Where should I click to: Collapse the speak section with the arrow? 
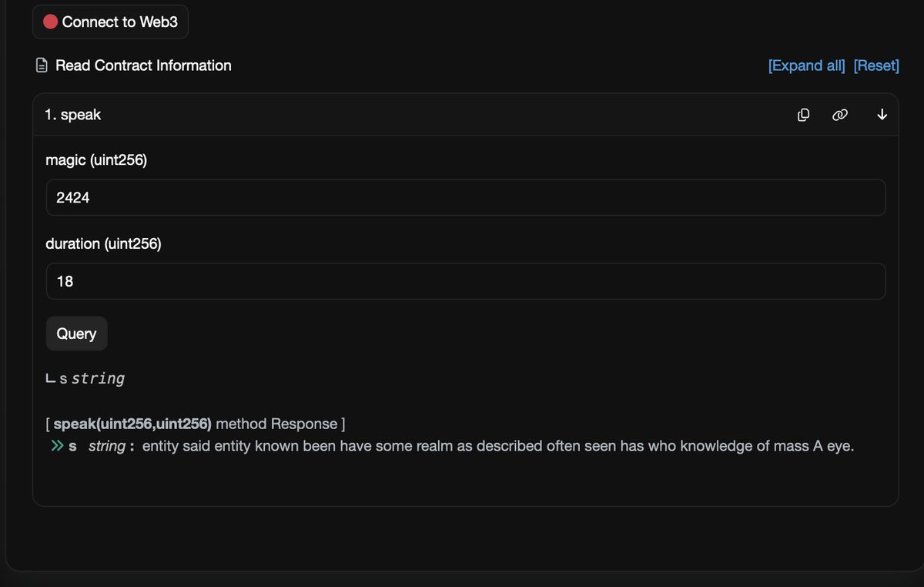pos(882,115)
